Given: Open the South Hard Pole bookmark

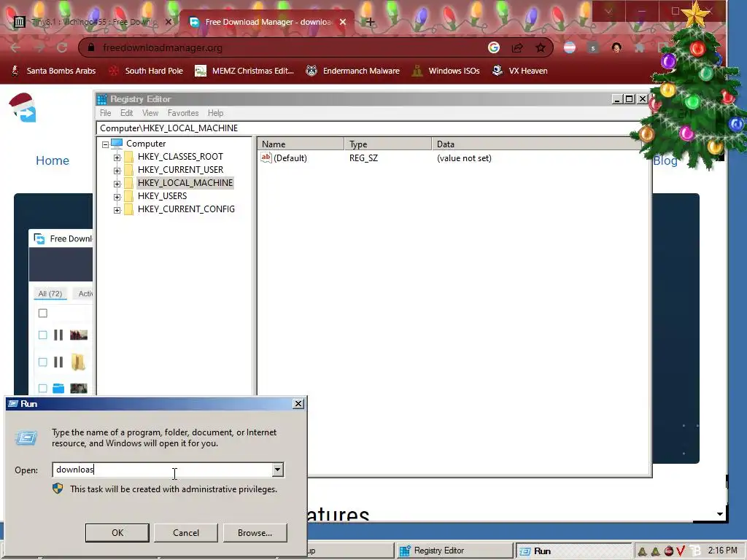Looking at the screenshot, I should (x=146, y=71).
